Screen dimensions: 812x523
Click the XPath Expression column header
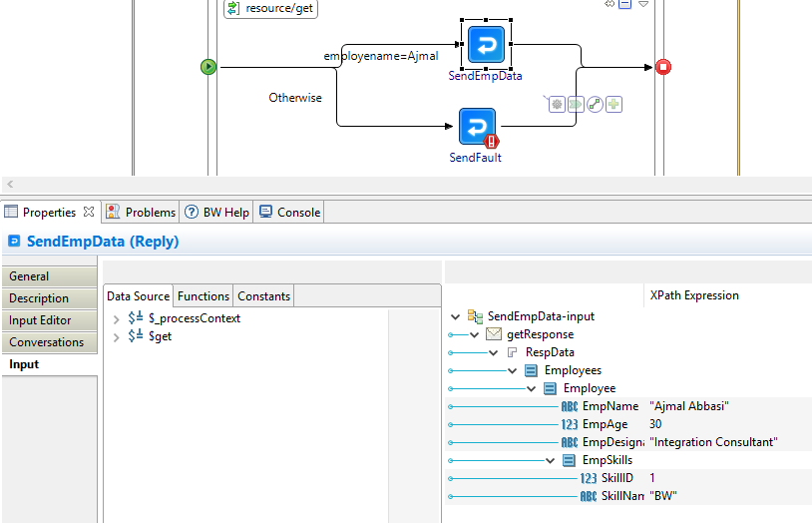pyautogui.click(x=694, y=295)
